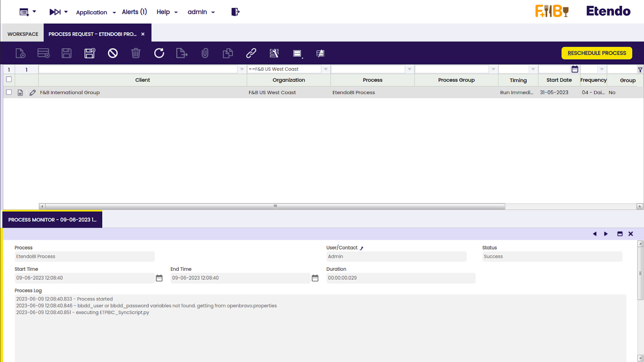
Task: Delete the record with the trash icon
Action: click(x=136, y=53)
